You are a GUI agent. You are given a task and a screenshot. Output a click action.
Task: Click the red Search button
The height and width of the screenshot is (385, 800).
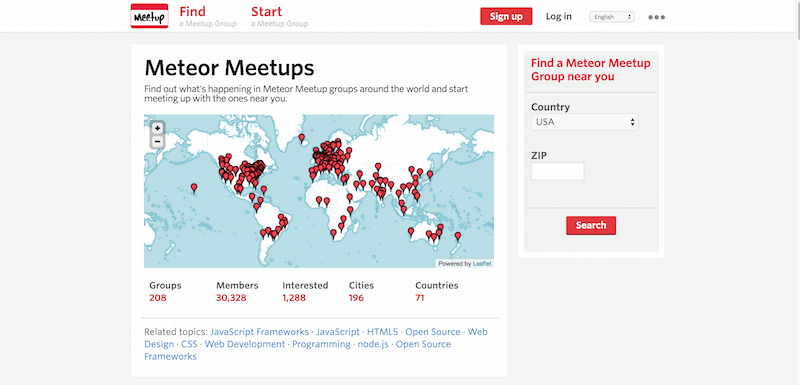tap(591, 225)
